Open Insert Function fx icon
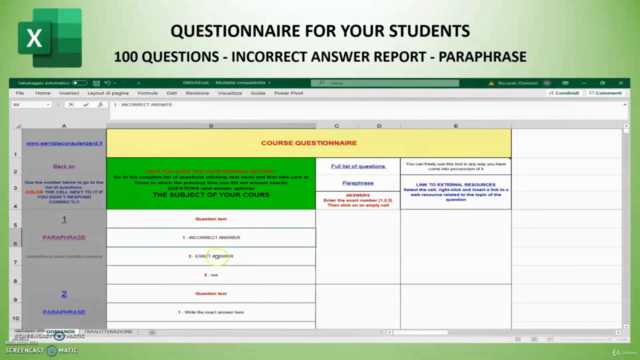 100,105
